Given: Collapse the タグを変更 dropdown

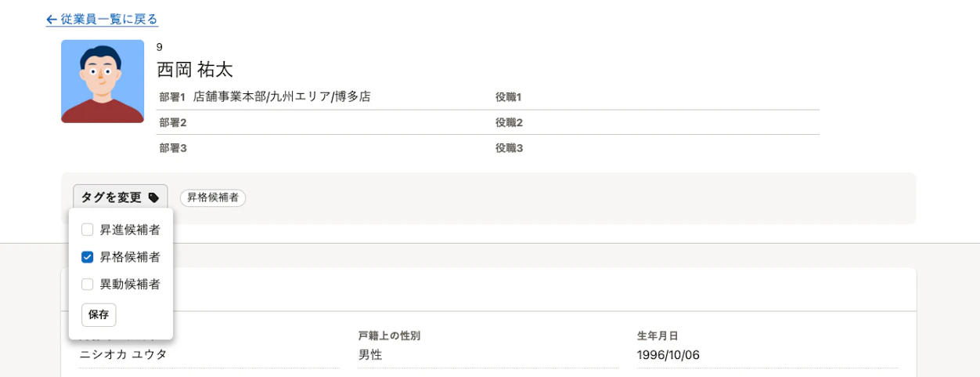Looking at the screenshot, I should [x=121, y=198].
